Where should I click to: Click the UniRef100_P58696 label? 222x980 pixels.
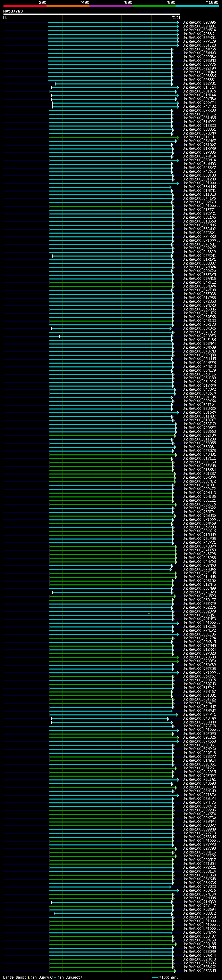[x=199, y=963]
